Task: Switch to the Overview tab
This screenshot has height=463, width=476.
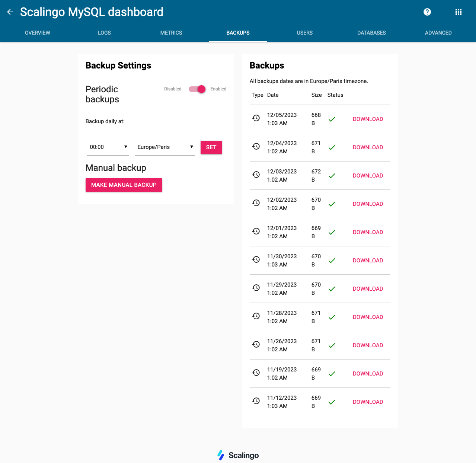Action: tap(38, 33)
